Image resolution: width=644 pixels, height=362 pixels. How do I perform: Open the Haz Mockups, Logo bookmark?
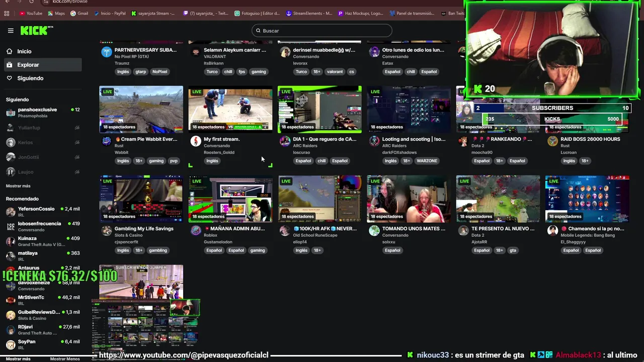coord(361,14)
